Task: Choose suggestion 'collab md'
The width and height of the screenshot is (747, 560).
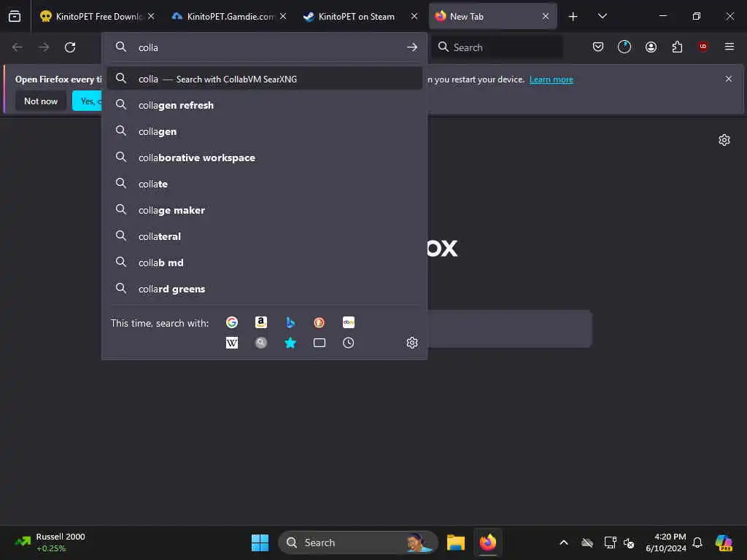Action: pos(264,262)
